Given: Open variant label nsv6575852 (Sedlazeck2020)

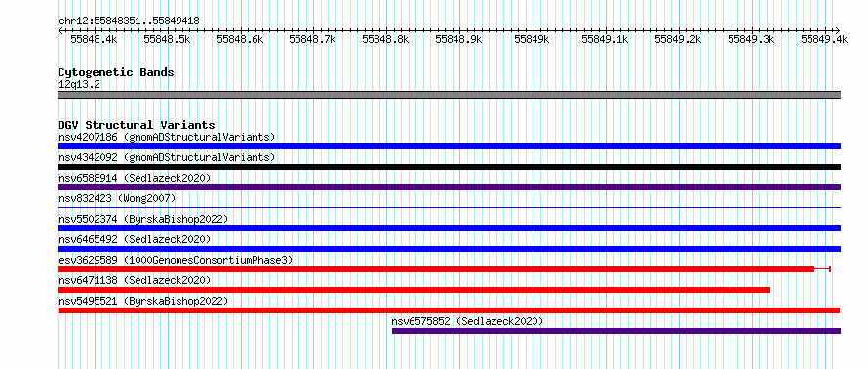Looking at the screenshot, I should click(x=467, y=321).
